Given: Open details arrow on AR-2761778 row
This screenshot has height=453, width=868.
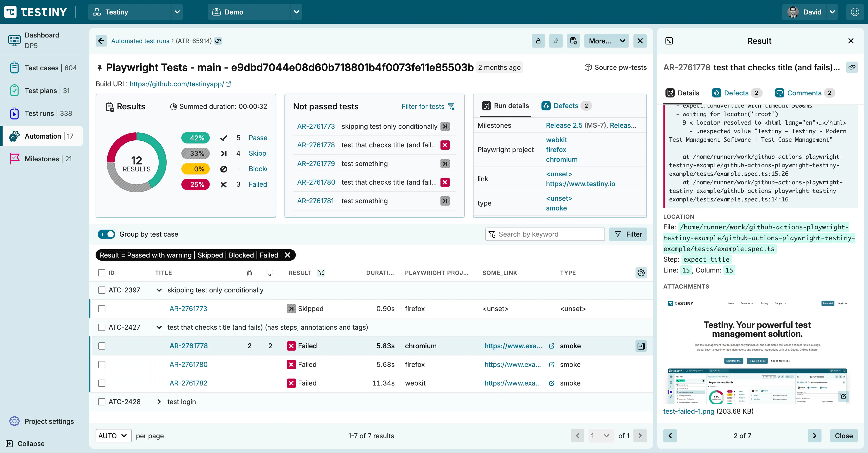Looking at the screenshot, I should click(641, 346).
